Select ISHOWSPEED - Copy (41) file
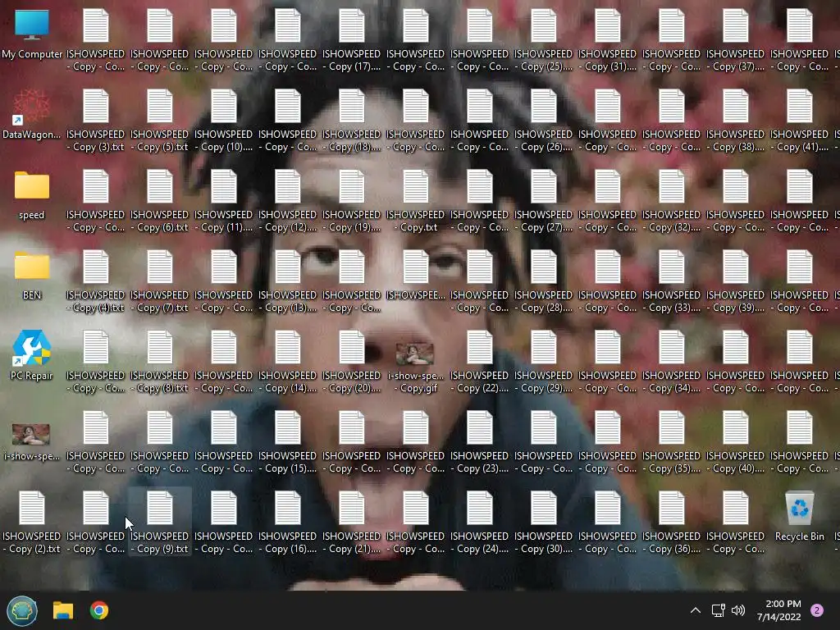 pyautogui.click(x=799, y=121)
